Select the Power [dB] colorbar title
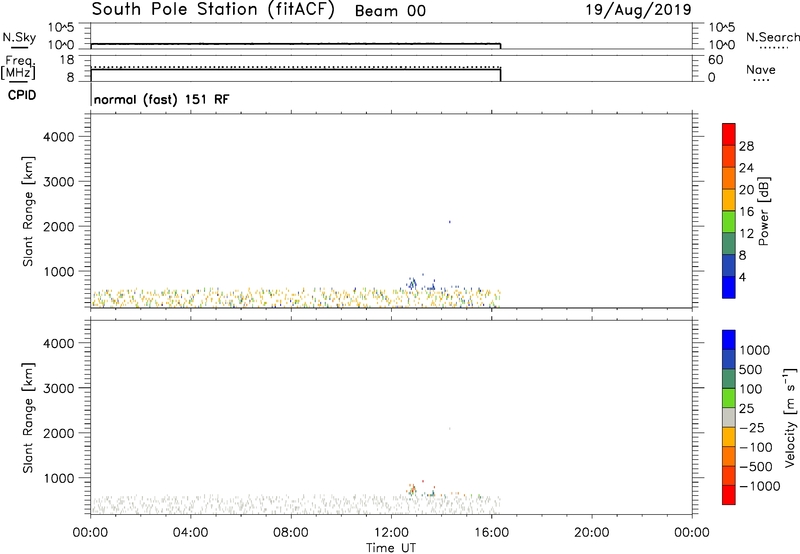 tap(764, 211)
